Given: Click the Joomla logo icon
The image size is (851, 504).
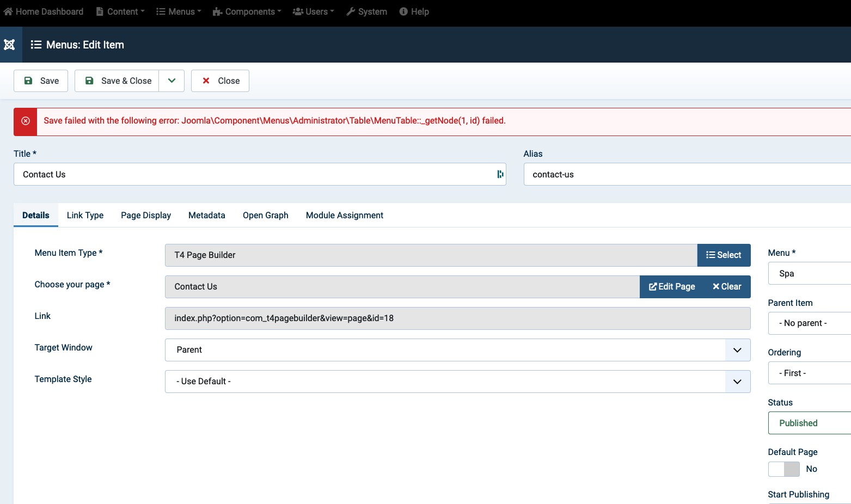Looking at the screenshot, I should click(9, 45).
